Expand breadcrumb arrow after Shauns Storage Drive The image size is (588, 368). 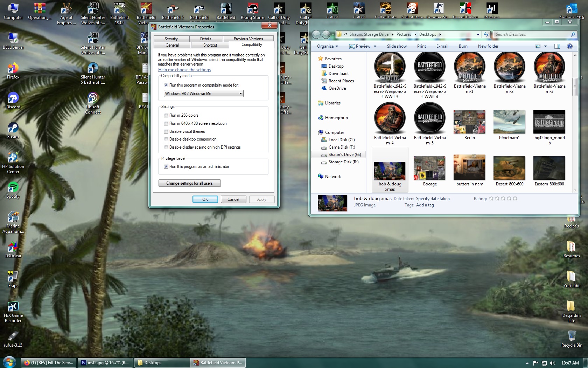[392, 34]
